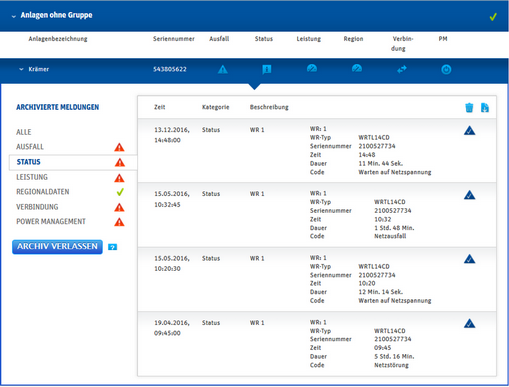Image resolution: width=509 pixels, height=387 pixels.
Task: Click duration 1 Std. 48 Min.
Action: pyautogui.click(x=394, y=228)
